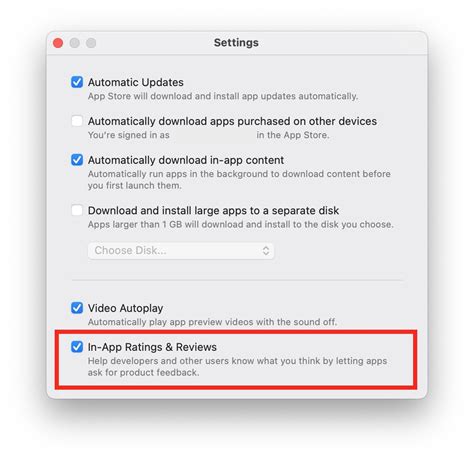Click the Settings window title
Image resolution: width=474 pixels, height=460 pixels.
pos(236,43)
